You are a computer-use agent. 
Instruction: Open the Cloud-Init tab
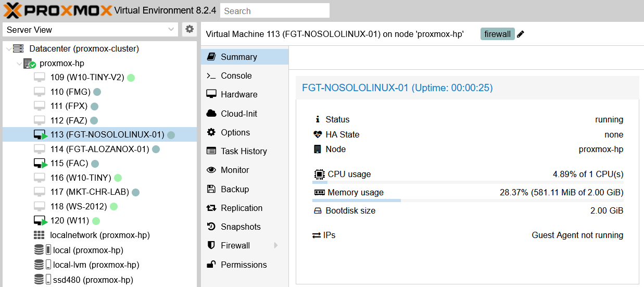click(245, 114)
